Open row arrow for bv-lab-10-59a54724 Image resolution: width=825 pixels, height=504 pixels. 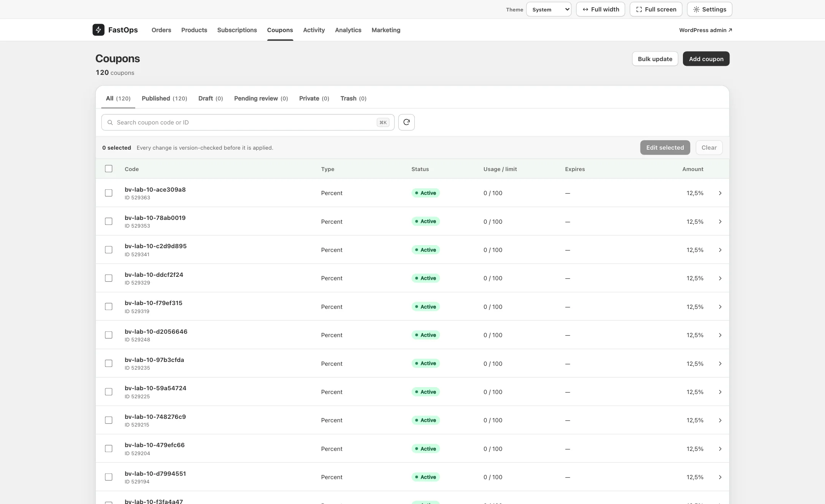720,392
